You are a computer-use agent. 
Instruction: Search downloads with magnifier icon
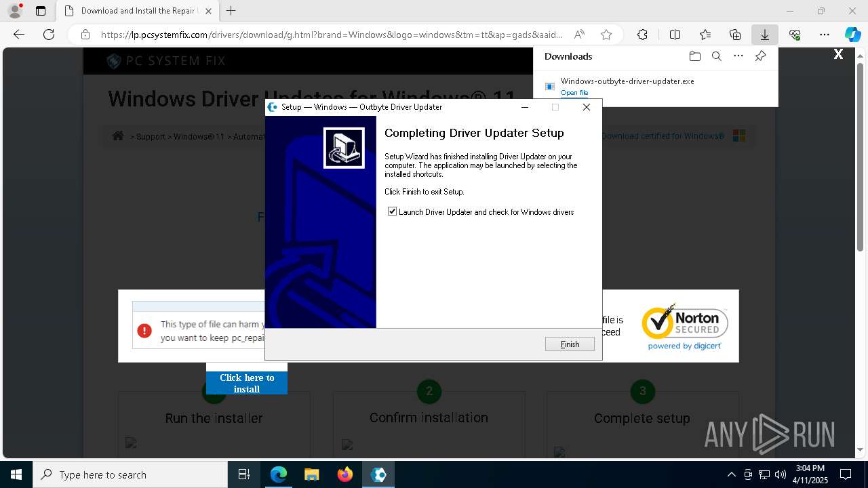(716, 56)
